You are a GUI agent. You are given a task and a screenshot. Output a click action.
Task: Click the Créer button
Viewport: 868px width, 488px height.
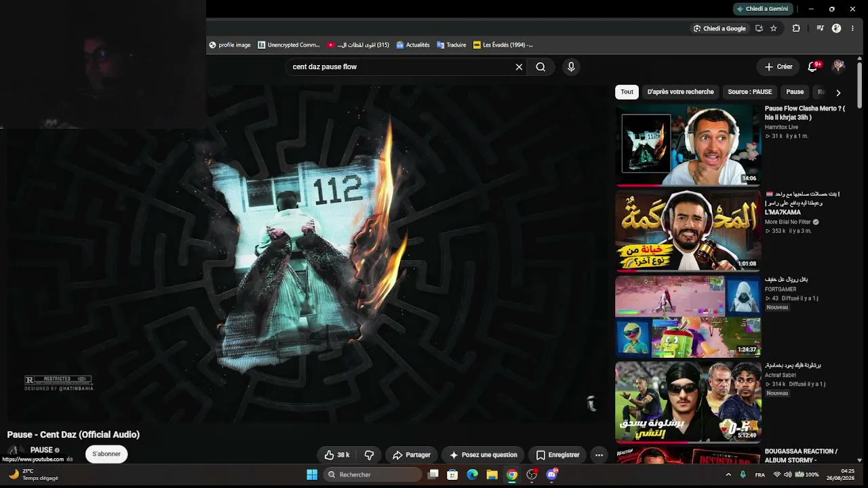tap(778, 67)
